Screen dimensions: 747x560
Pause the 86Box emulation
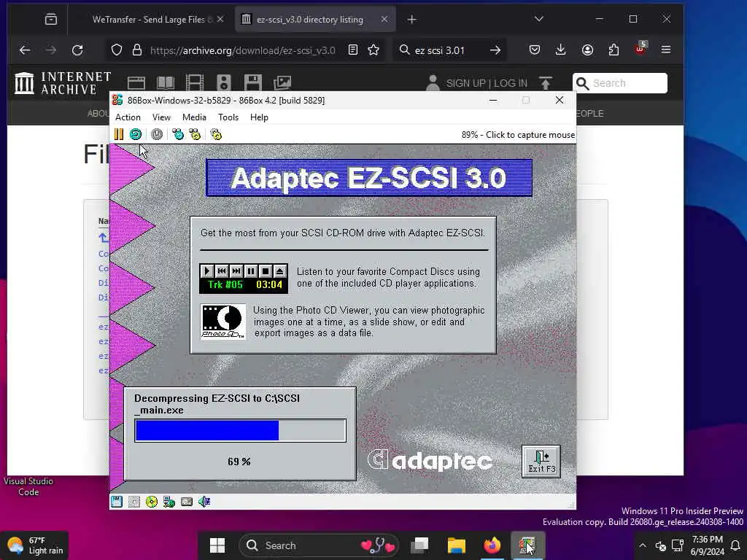pos(119,135)
